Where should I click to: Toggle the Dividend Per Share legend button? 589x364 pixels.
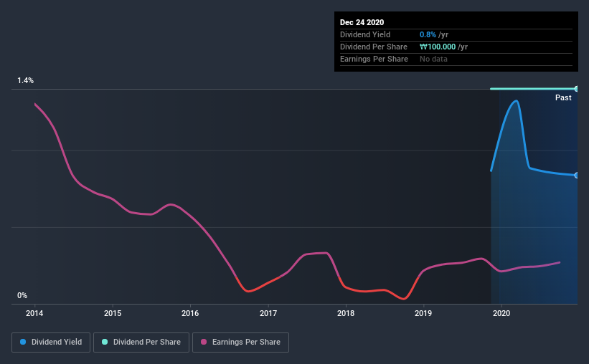[x=141, y=343]
